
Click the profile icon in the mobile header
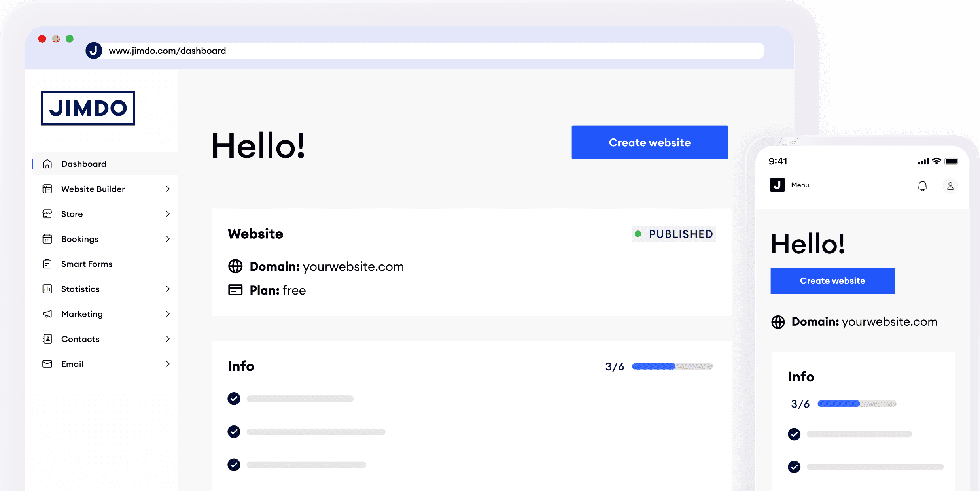coord(951,186)
